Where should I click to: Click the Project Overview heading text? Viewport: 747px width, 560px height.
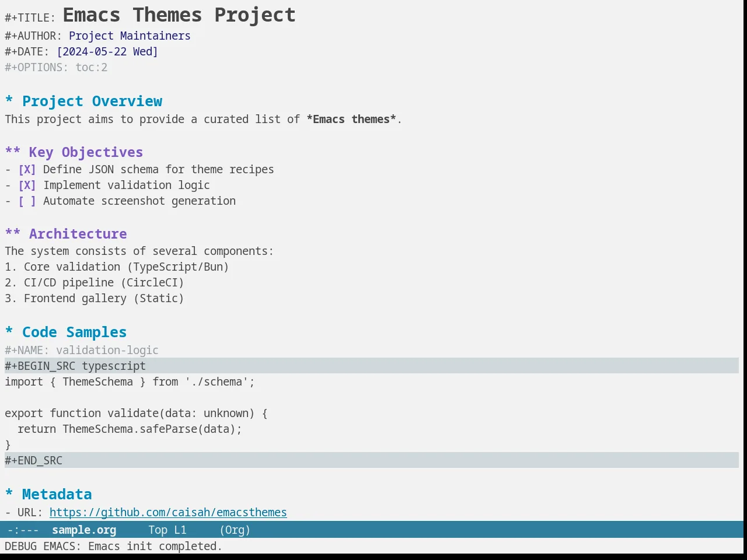92,101
